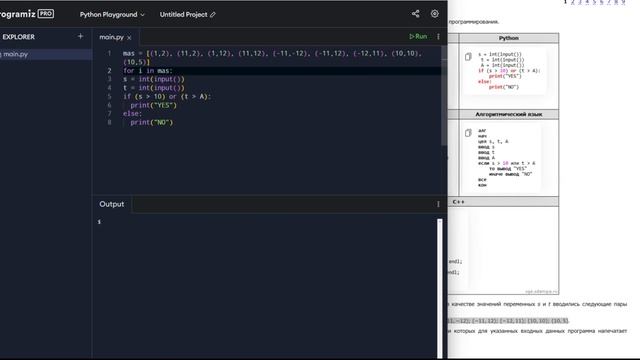
Task: Click the Untitled Project title
Action: [183, 15]
